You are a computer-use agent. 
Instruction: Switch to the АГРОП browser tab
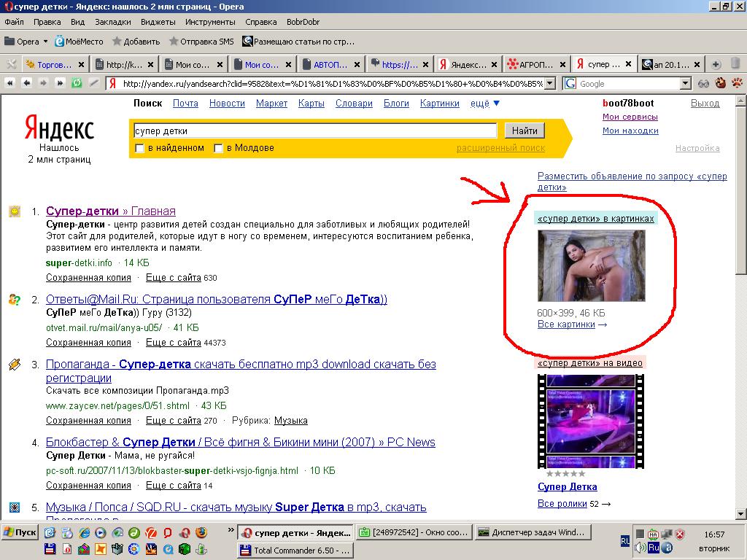pos(535,64)
